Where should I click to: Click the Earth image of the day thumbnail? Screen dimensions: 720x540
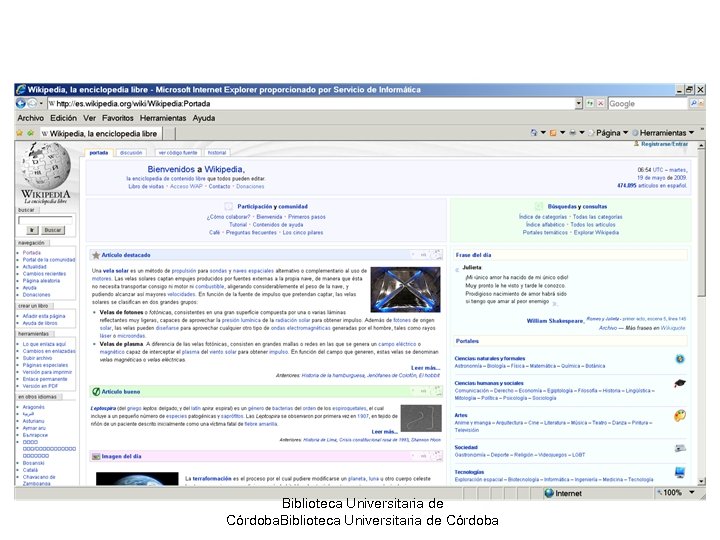(137, 479)
